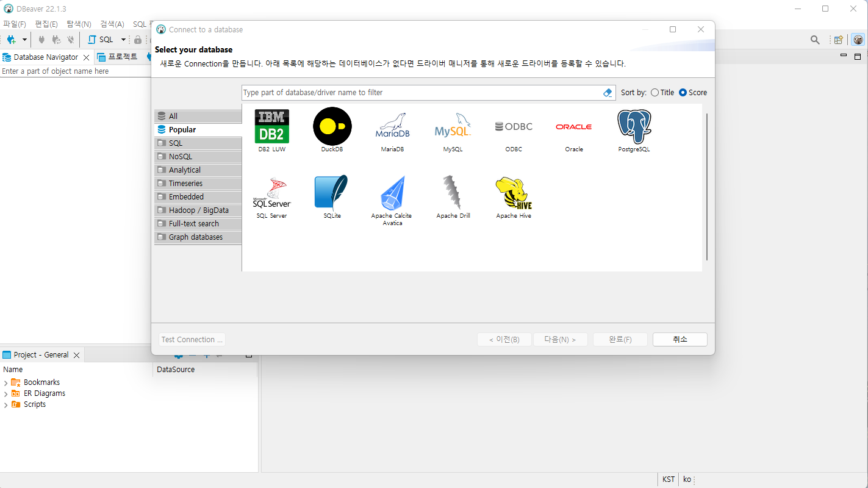Clear the driver filter with eraser icon
The image size is (868, 488).
(608, 93)
